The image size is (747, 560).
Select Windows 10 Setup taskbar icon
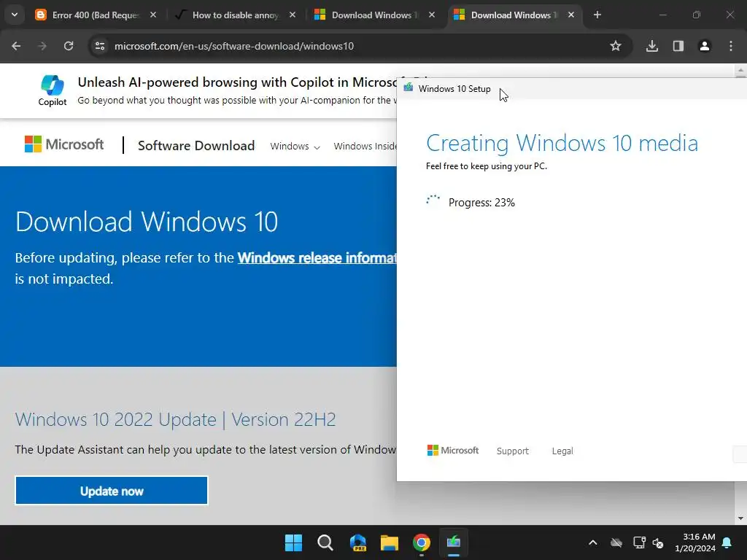tap(454, 542)
